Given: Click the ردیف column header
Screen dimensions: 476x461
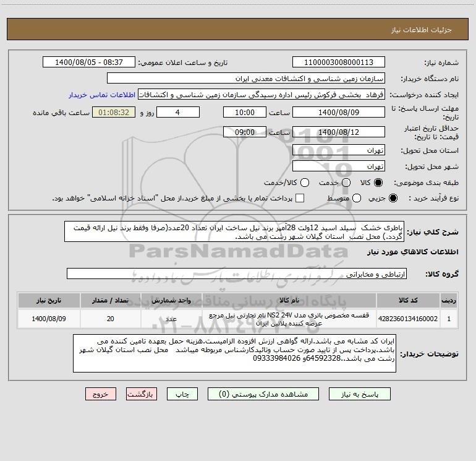Looking at the screenshot, I should click(449, 300).
